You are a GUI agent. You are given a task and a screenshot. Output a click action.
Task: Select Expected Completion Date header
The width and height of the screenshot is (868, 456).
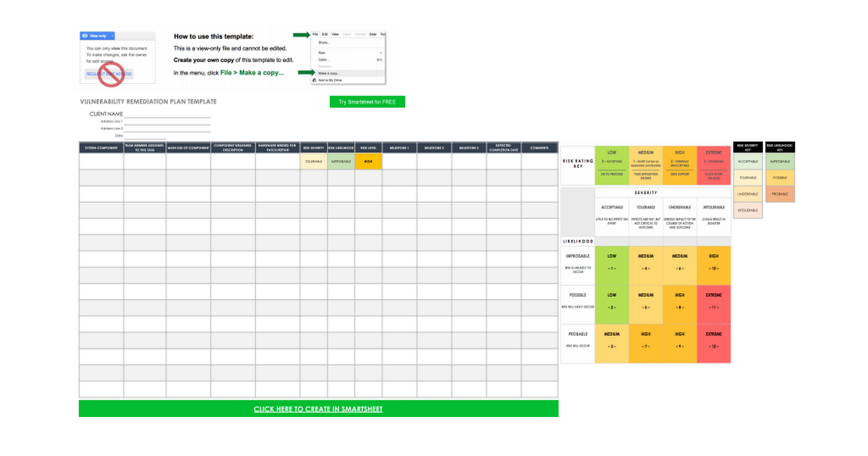pyautogui.click(x=503, y=148)
